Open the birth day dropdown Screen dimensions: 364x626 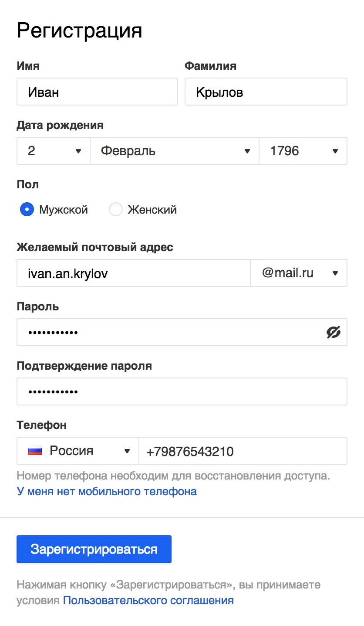click(54, 151)
